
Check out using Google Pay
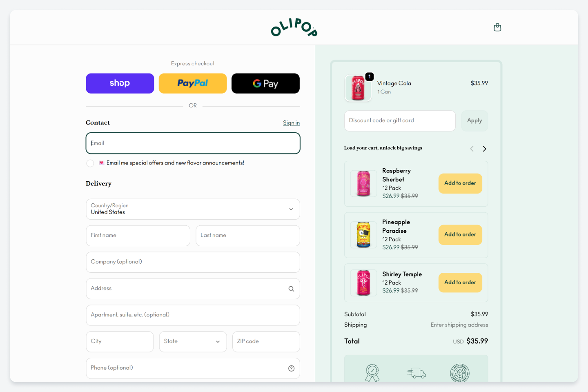pos(265,83)
